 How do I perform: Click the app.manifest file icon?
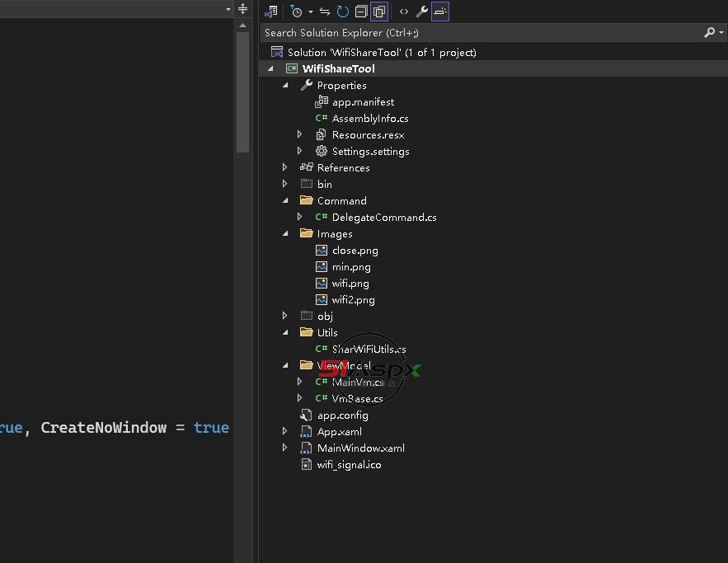tap(322, 101)
